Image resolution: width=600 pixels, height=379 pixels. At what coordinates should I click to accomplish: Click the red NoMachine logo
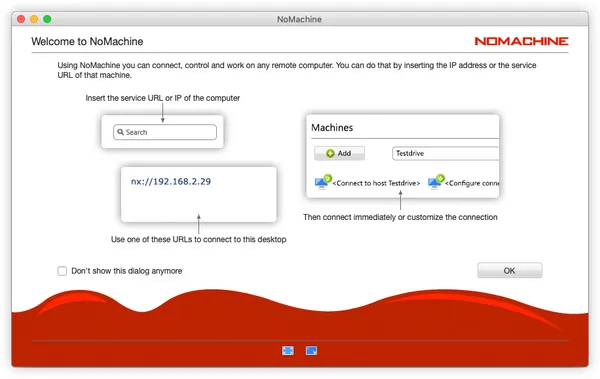[521, 41]
